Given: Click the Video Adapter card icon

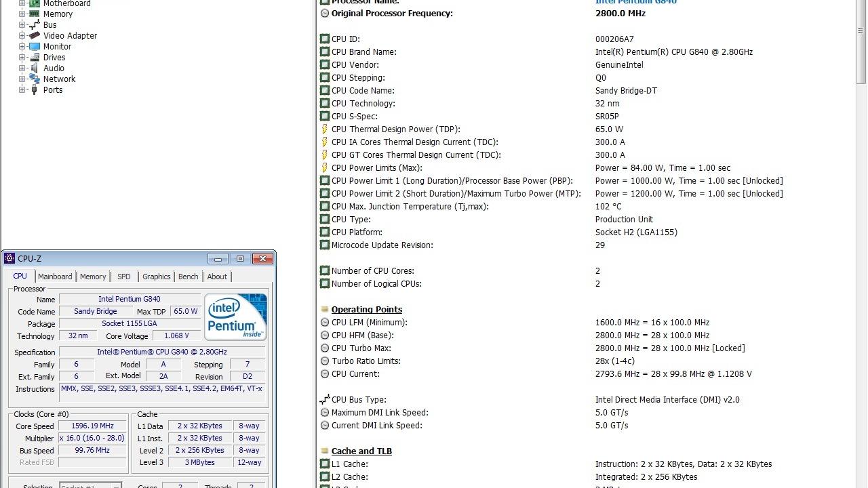Looking at the screenshot, I should (35, 35).
